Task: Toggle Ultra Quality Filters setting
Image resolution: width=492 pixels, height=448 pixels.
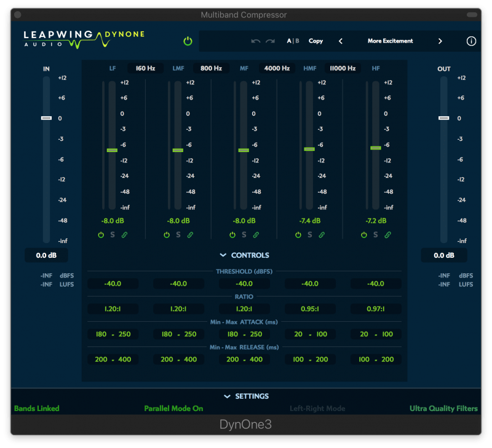Action: tap(443, 408)
